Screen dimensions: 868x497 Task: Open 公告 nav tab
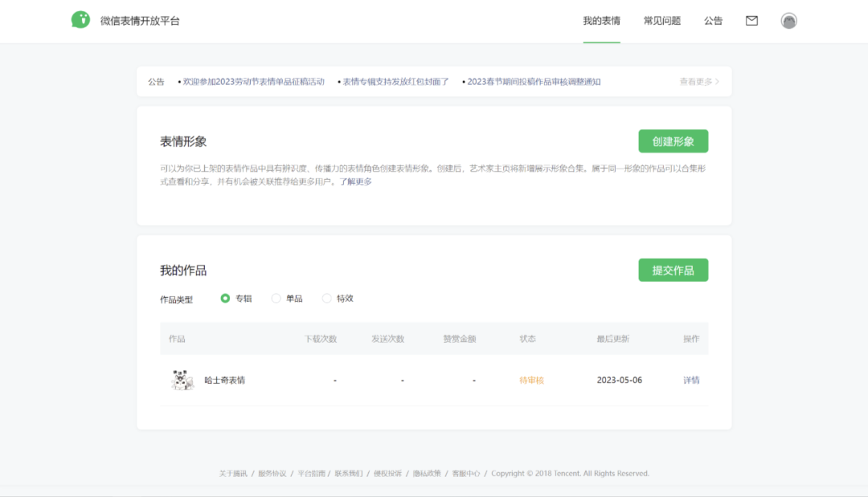tap(713, 21)
